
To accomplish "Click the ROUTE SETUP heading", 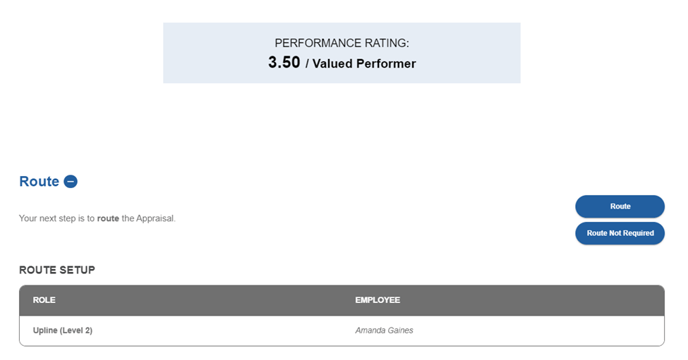I will coord(57,270).
